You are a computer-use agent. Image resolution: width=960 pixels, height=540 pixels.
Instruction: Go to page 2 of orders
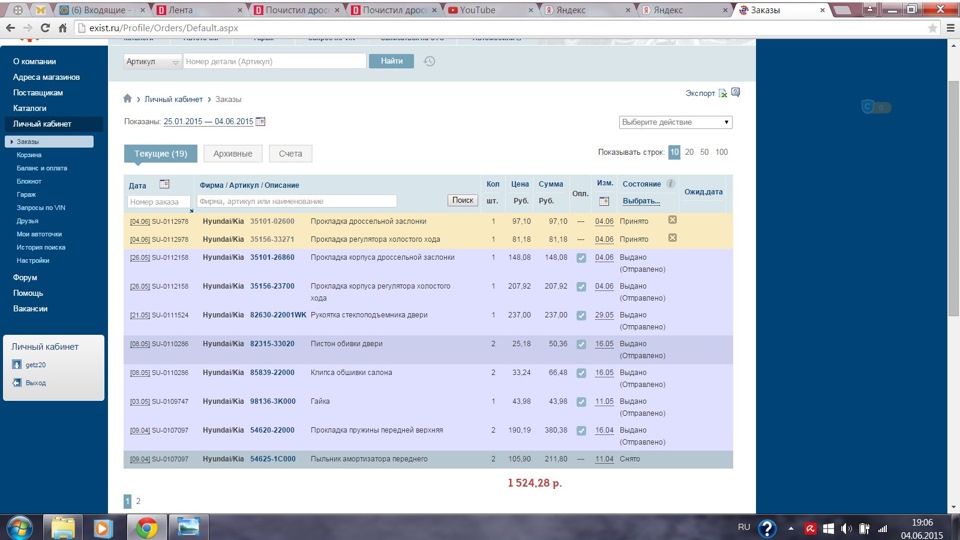click(138, 501)
